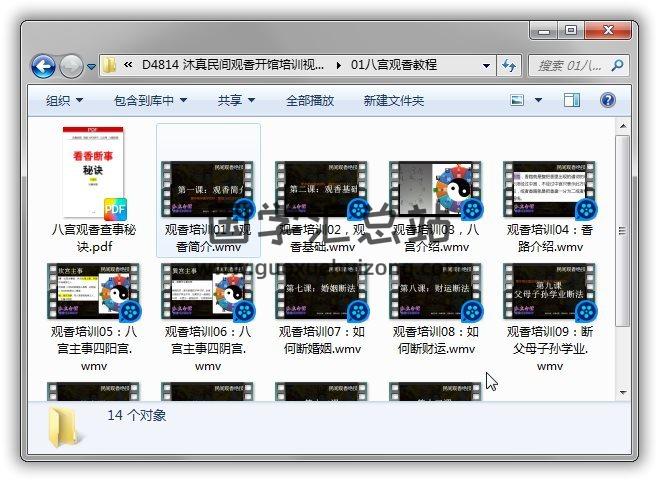
Task: Click the Forward navigation arrow
Action: click(x=71, y=66)
